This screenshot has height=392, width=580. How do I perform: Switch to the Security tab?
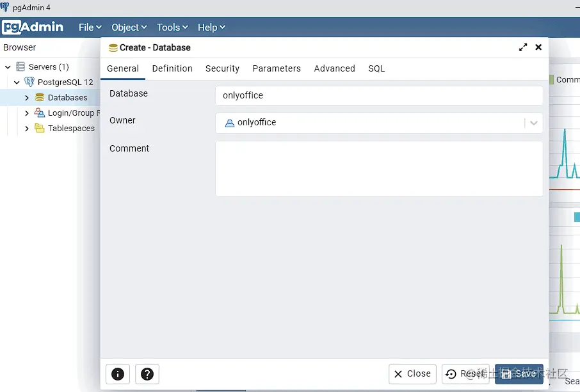(222, 68)
